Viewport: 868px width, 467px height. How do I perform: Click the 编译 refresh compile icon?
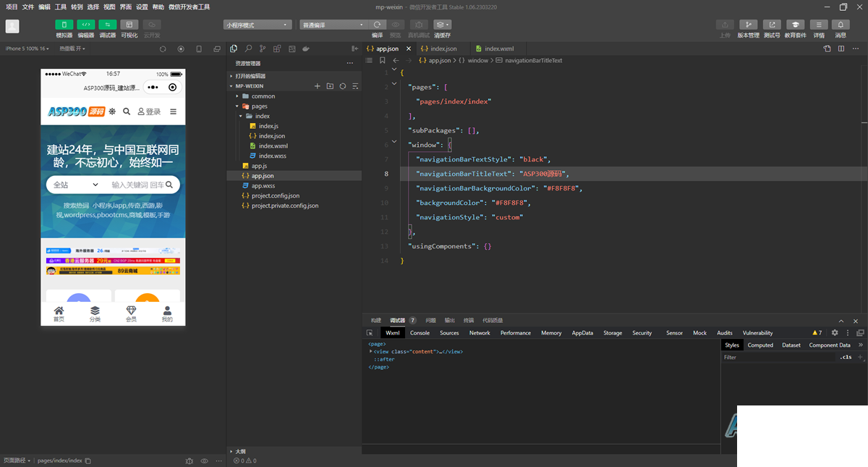point(377,25)
